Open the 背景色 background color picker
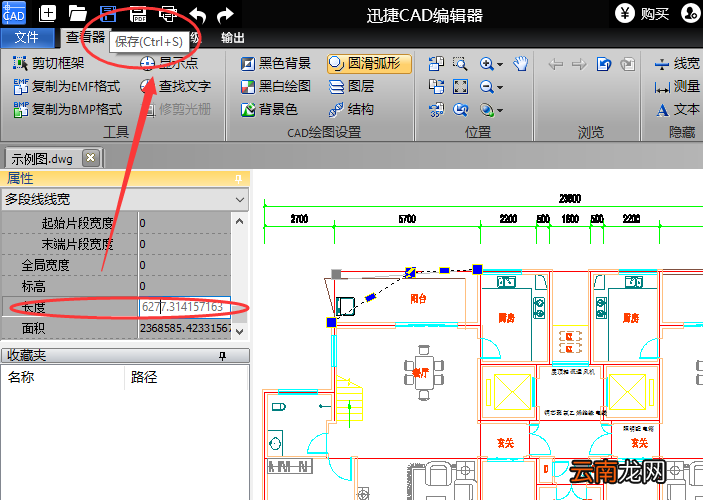 pyautogui.click(x=269, y=109)
